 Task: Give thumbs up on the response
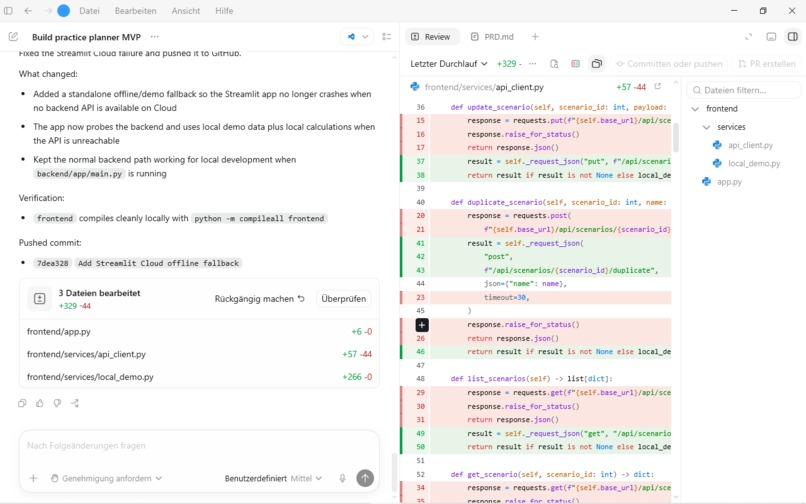click(x=40, y=403)
